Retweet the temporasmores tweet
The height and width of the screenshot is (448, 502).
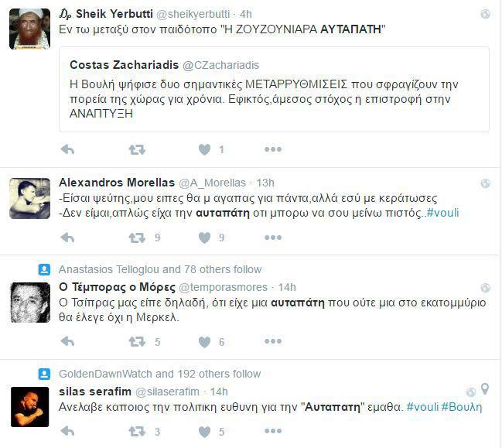tap(137, 342)
